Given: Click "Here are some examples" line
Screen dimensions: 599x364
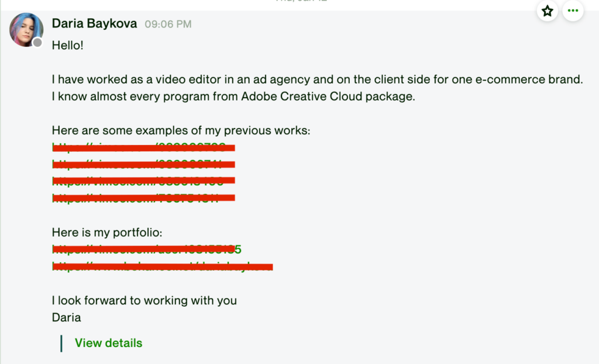Looking at the screenshot, I should tap(181, 130).
